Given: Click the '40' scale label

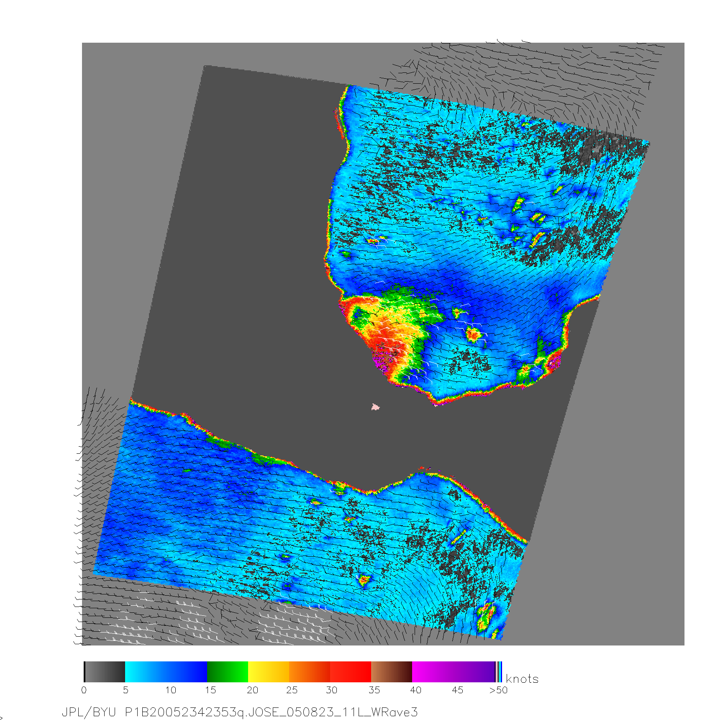Looking at the screenshot, I should pyautogui.click(x=415, y=690).
